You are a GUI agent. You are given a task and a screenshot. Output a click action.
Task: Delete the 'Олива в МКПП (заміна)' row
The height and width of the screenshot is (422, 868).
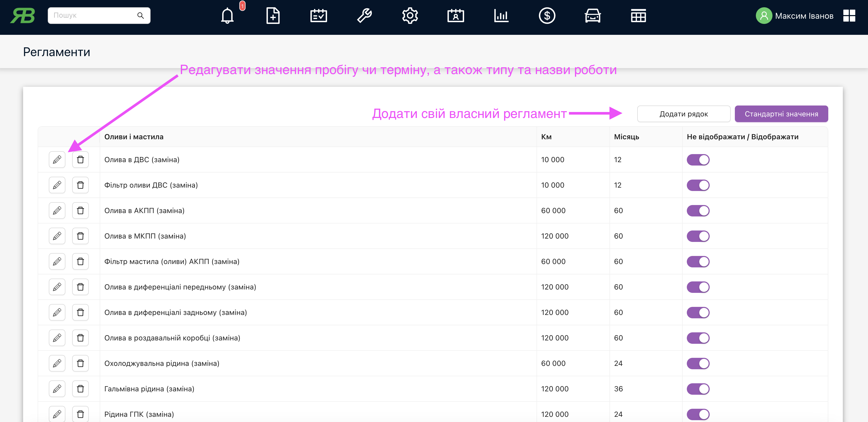pyautogui.click(x=80, y=236)
